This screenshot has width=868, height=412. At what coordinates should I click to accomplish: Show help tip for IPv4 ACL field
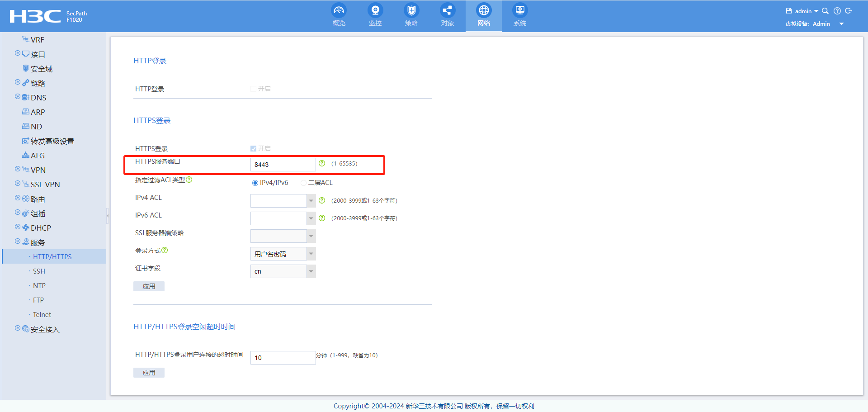(322, 200)
